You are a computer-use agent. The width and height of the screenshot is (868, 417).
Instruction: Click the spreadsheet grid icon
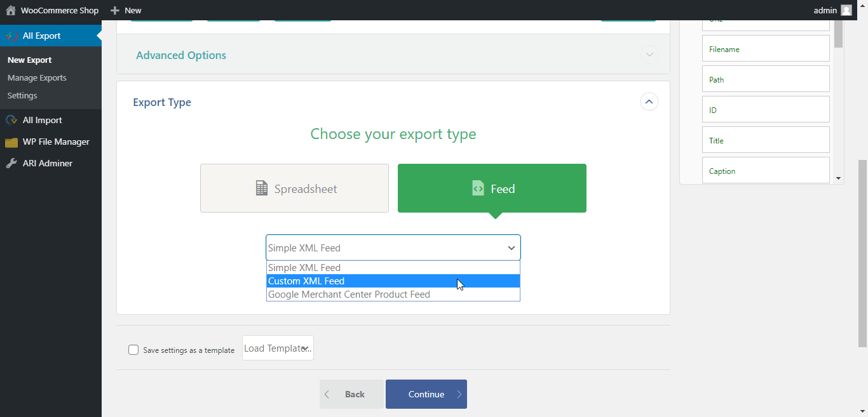pos(261,188)
